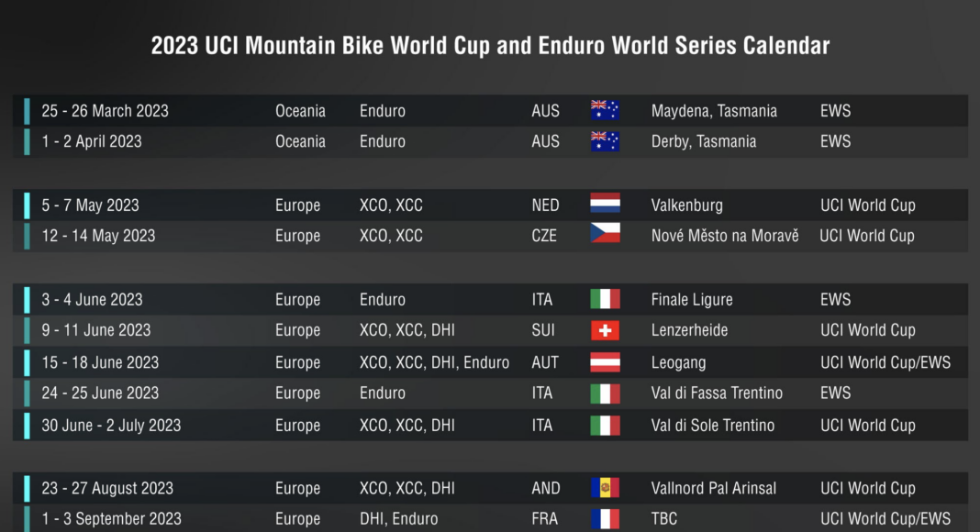Click the Maydena, Tasmania venue name

click(714, 111)
